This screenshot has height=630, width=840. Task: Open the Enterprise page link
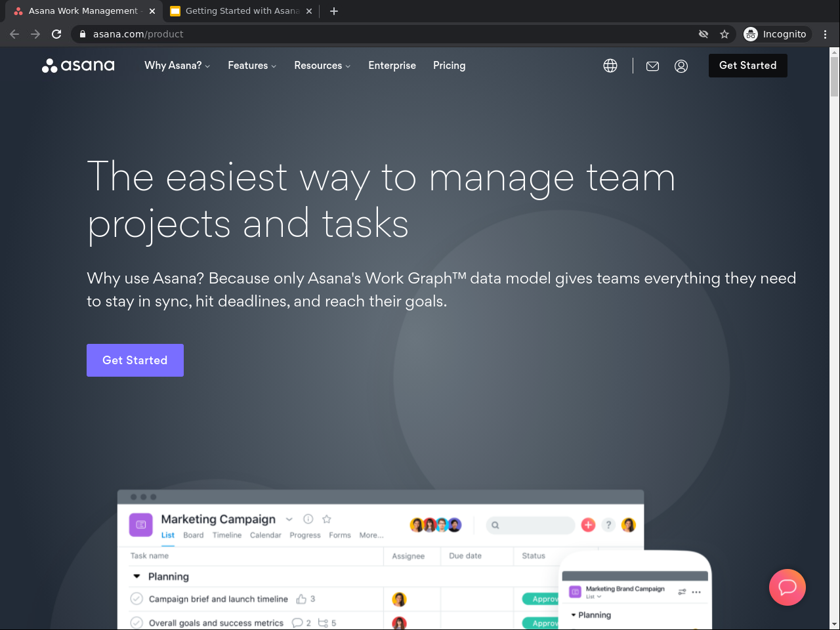tap(392, 66)
